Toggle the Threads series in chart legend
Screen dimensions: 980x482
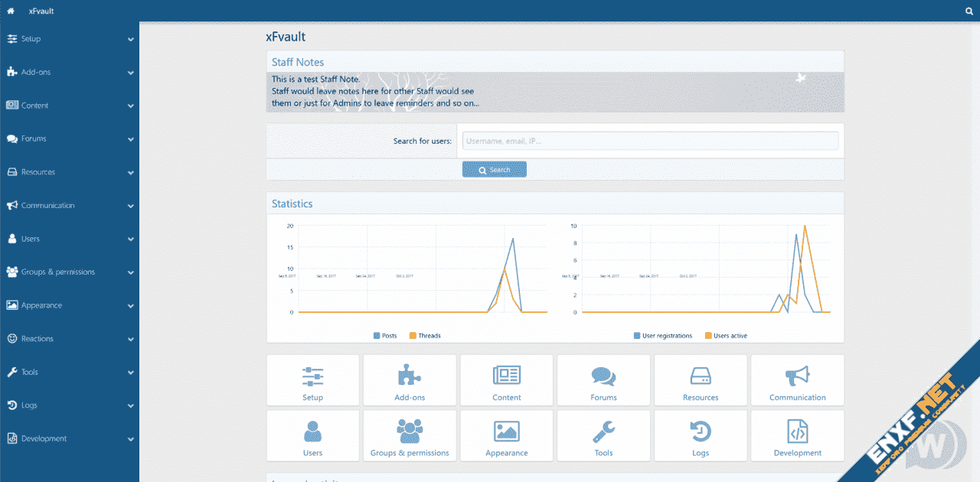[x=425, y=336]
